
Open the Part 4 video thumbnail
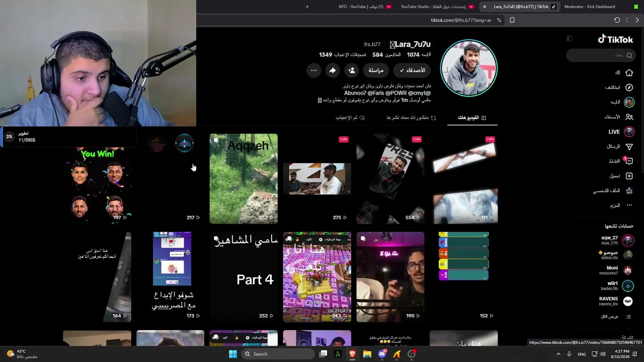pos(244,277)
